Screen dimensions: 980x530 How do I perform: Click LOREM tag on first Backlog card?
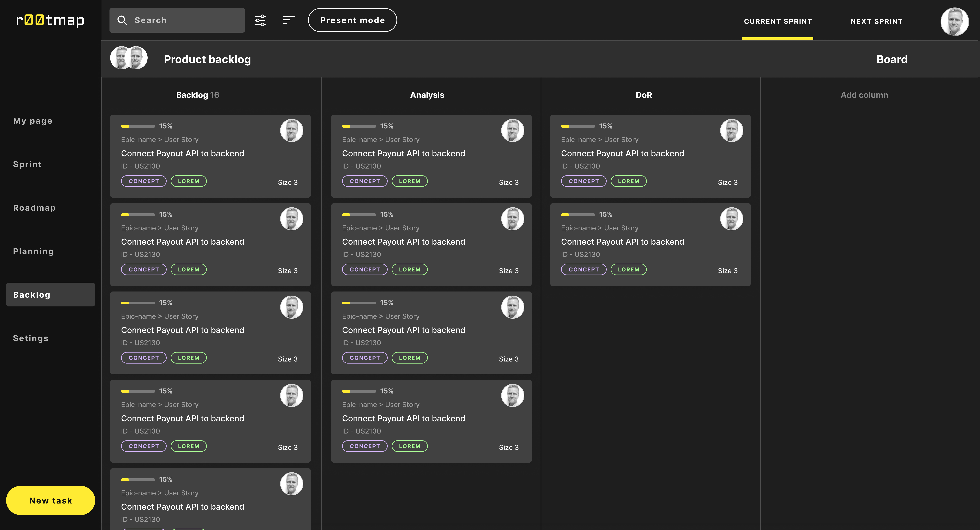pyautogui.click(x=189, y=181)
